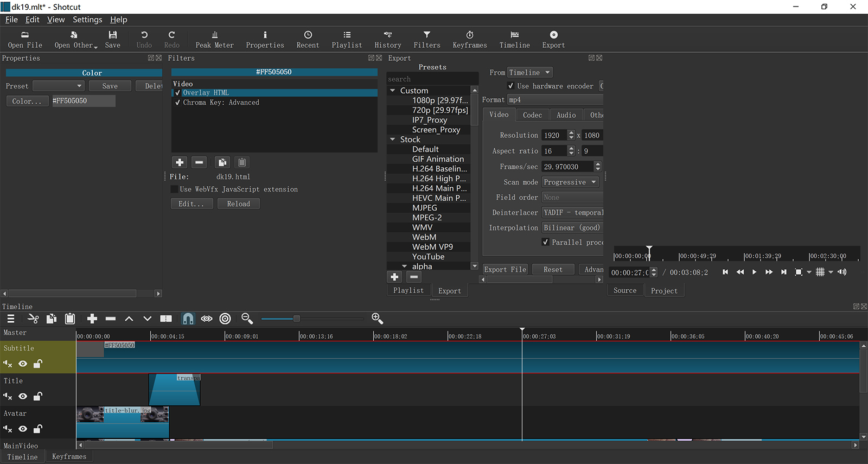
Task: Toggle Use hardware encoder checkbox
Action: tap(510, 86)
